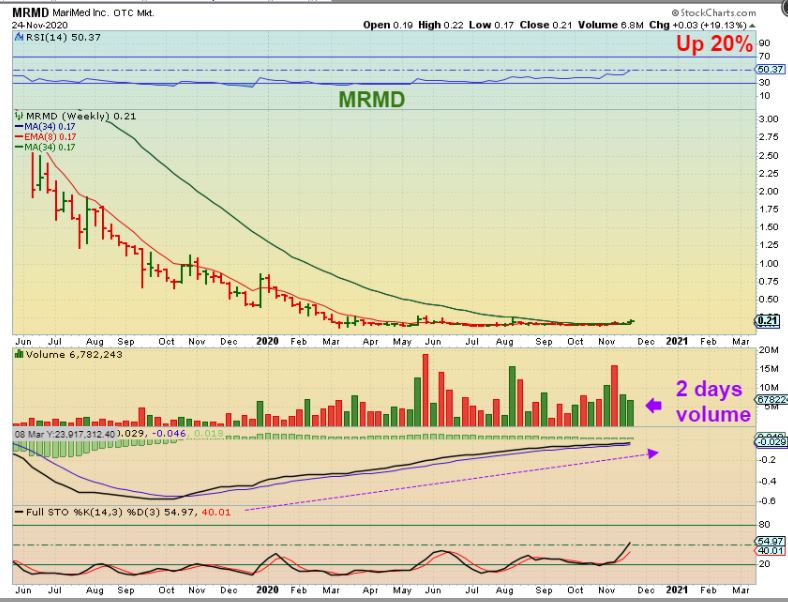Click the green MA(34) 0.17 legend entry

click(50, 147)
